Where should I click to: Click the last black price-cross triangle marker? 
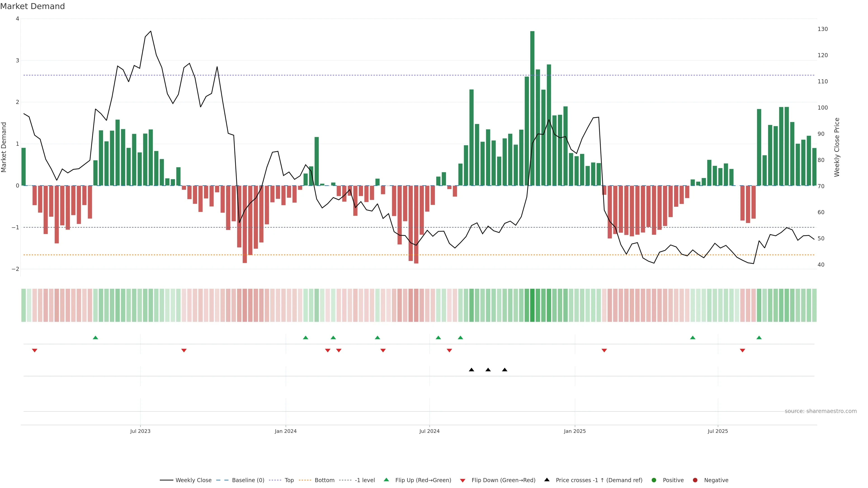coord(505,370)
